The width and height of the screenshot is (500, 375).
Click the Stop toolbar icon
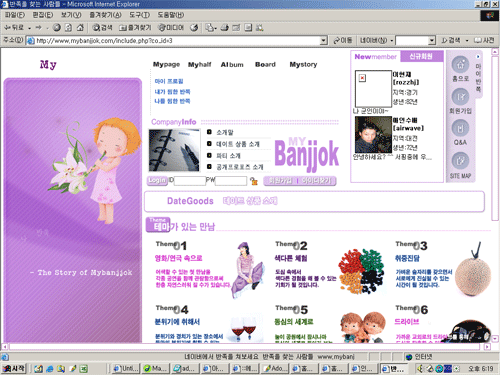pyautogui.click(x=57, y=28)
